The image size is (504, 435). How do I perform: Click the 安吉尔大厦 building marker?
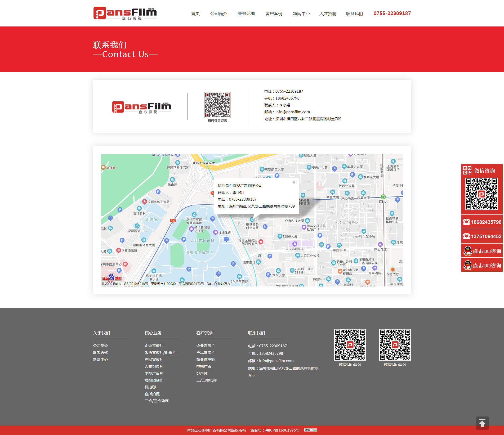pos(309,167)
